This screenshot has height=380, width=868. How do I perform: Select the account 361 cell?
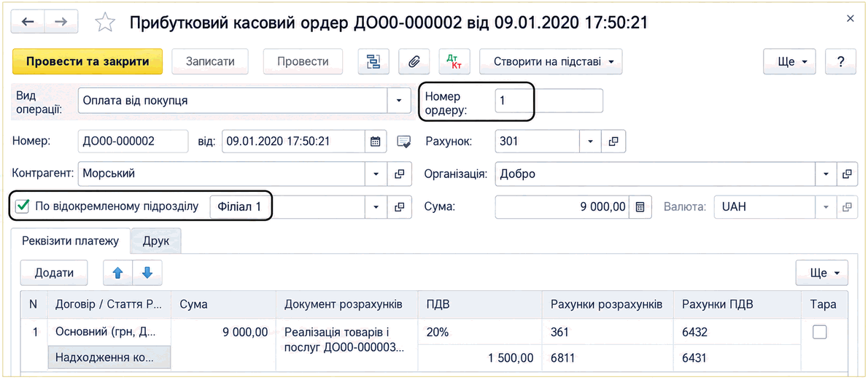coord(608,332)
